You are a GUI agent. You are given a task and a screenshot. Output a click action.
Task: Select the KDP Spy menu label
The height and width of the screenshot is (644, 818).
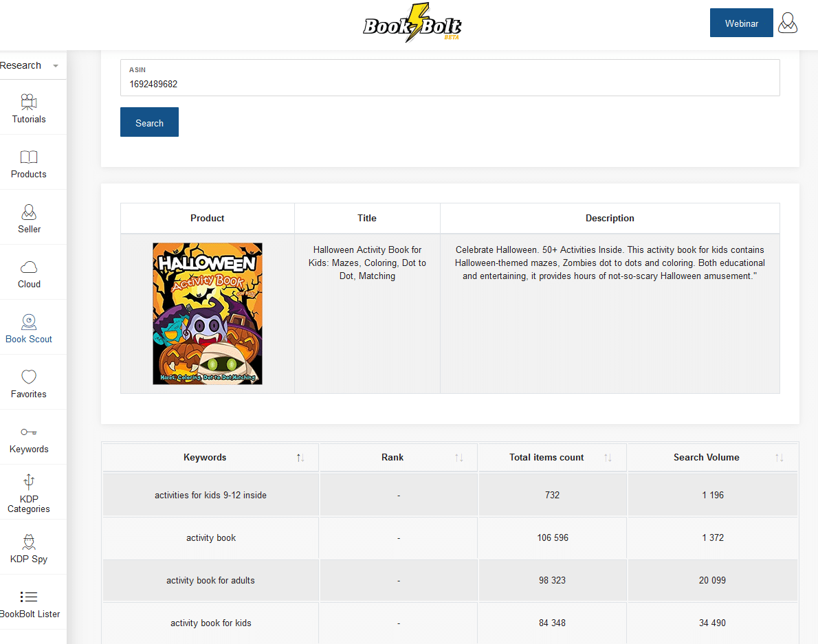click(x=29, y=559)
